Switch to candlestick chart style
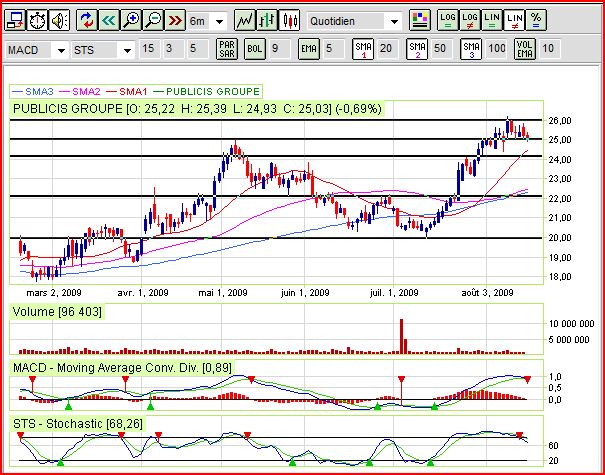 coord(289,20)
